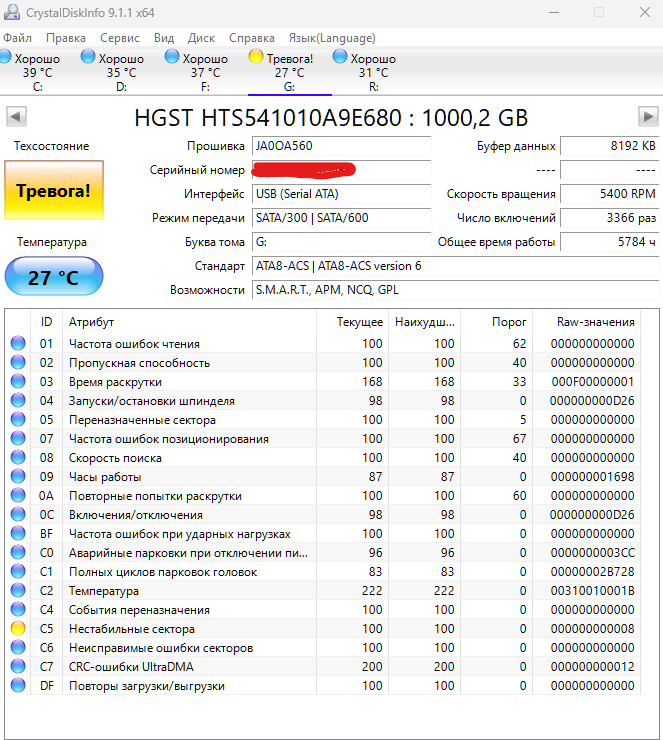Select the Повторы загрузки/выгрузки attribute row
Image resolution: width=663 pixels, height=740 pixels.
[x=323, y=685]
